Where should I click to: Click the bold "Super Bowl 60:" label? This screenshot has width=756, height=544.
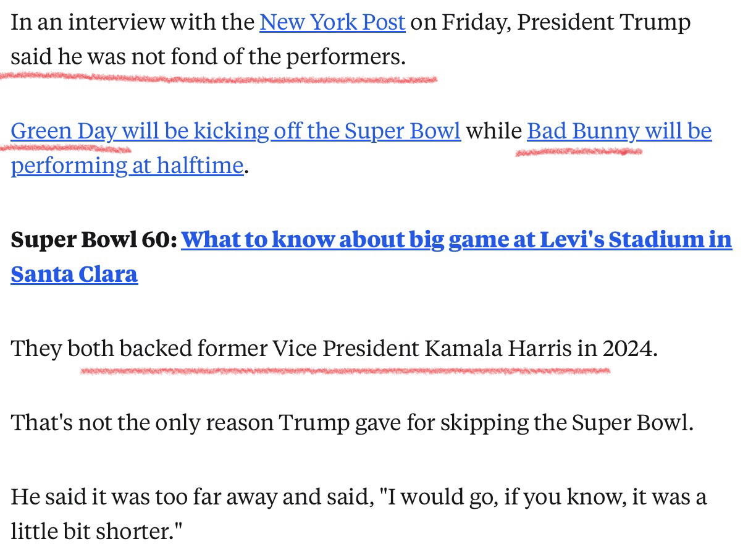point(94,239)
